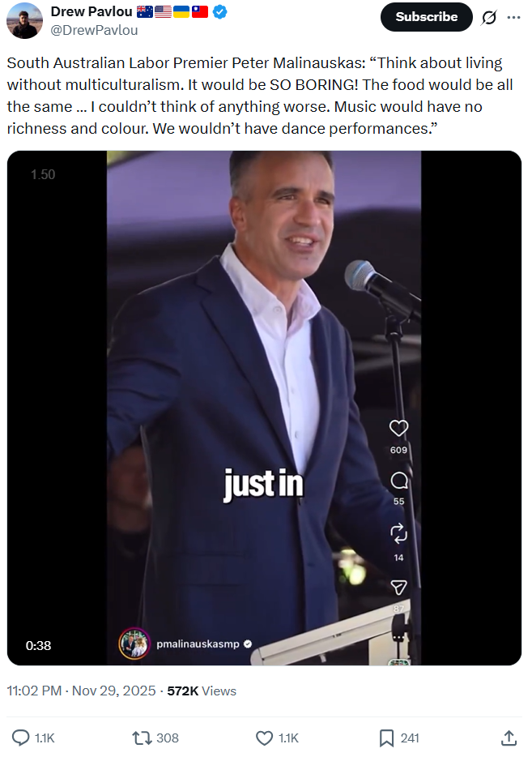Like the tweet with heart icon
532x757 pixels.
tap(264, 738)
